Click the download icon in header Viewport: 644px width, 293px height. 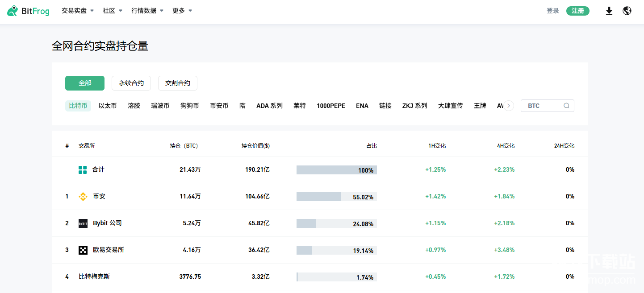(609, 11)
